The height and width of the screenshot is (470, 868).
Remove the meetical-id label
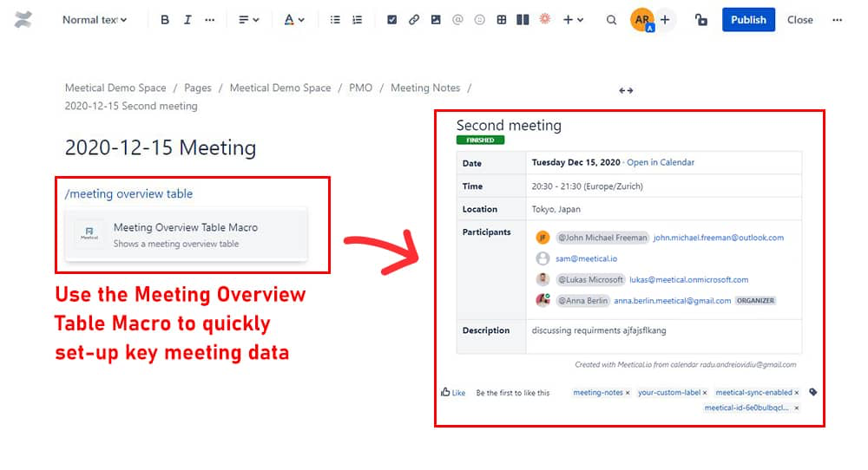click(x=797, y=408)
